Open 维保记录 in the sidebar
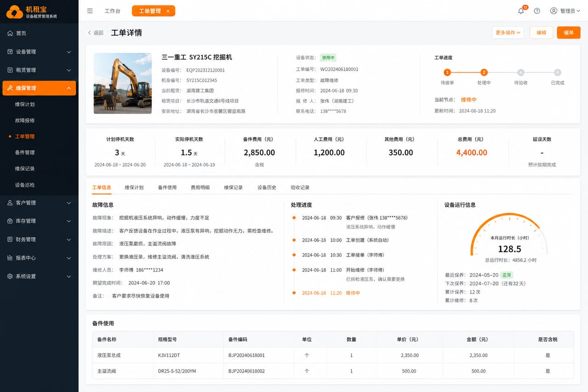588x392 pixels. tap(25, 169)
